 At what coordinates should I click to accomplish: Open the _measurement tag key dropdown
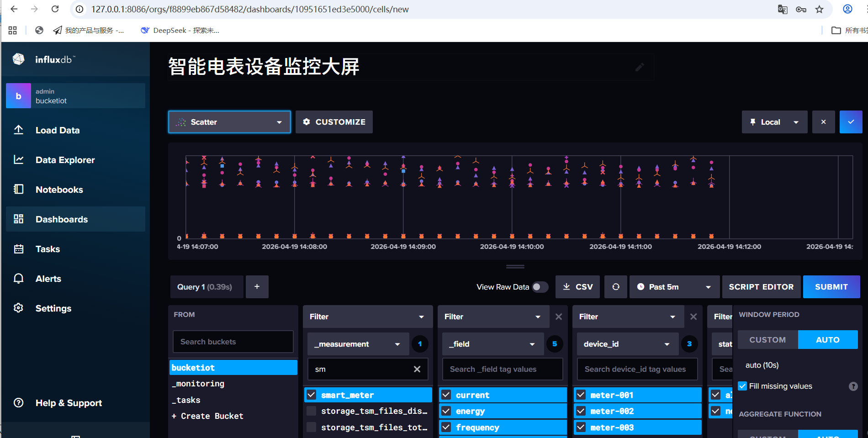tap(357, 344)
